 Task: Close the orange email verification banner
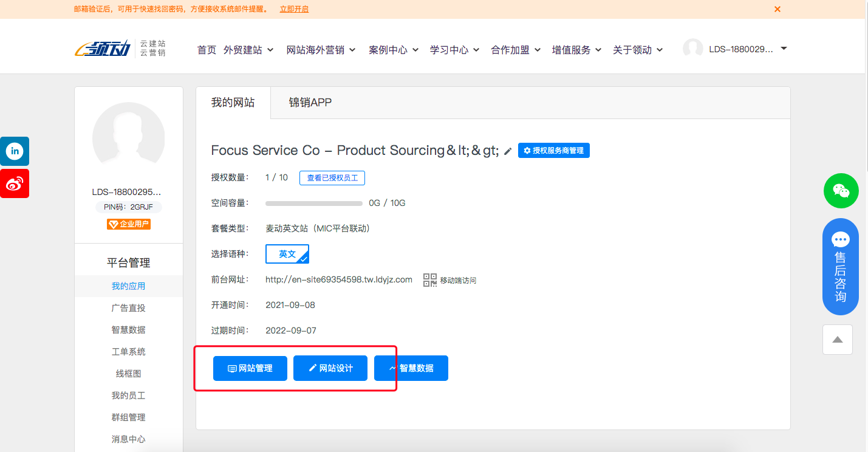777,9
